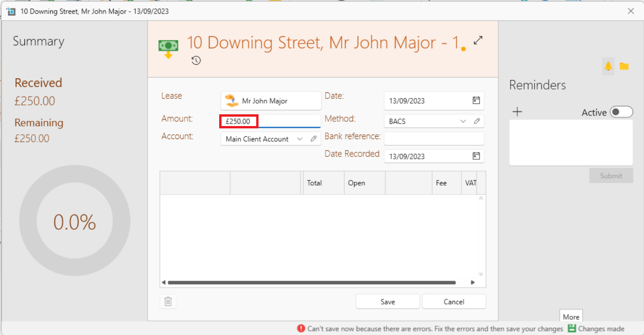Open the yellow folder documents icon
This screenshot has height=335, width=644.
[x=624, y=66]
